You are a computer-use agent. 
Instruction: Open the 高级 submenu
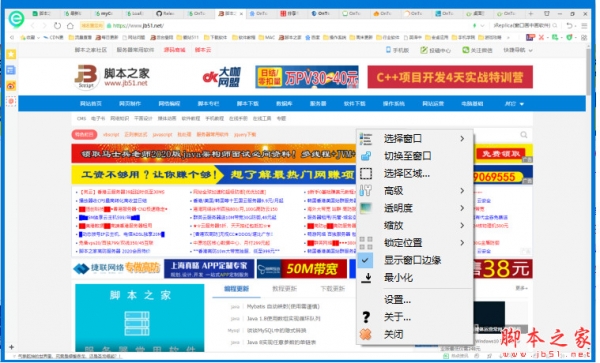pyautogui.click(x=414, y=190)
